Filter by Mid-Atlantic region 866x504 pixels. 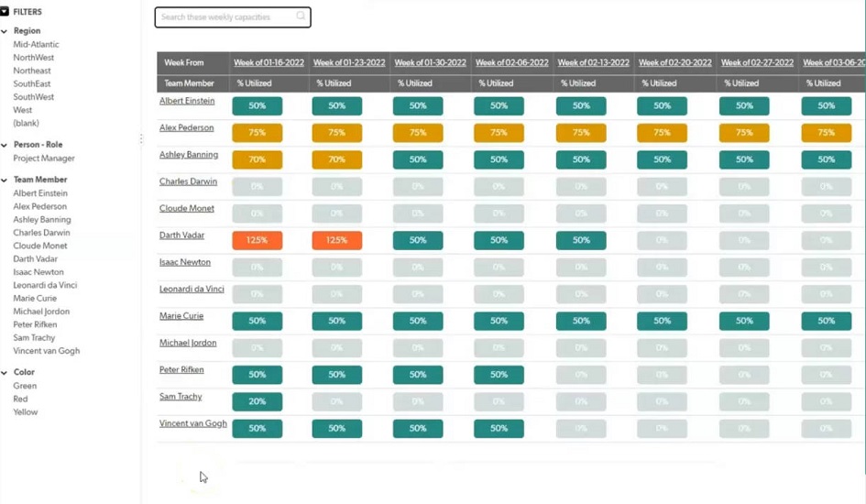(36, 44)
